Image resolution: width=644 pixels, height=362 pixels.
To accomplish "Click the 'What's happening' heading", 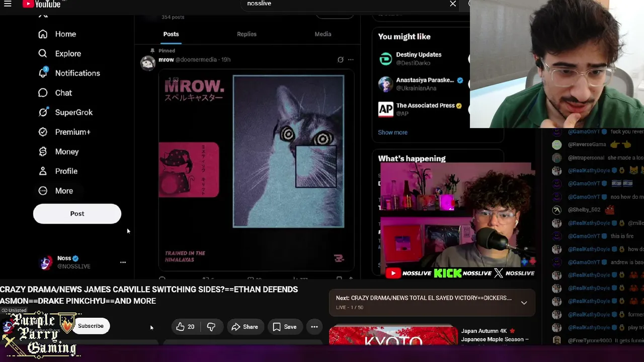I will 412,158.
